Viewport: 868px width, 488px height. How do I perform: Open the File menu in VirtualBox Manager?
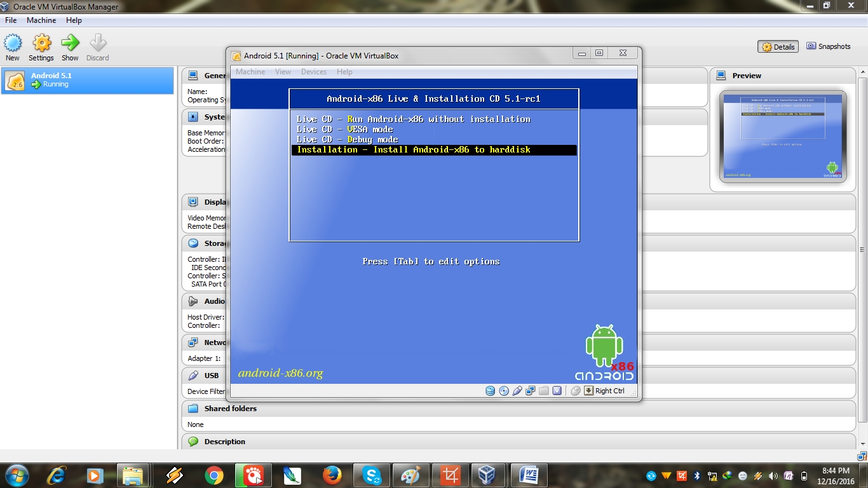click(11, 20)
